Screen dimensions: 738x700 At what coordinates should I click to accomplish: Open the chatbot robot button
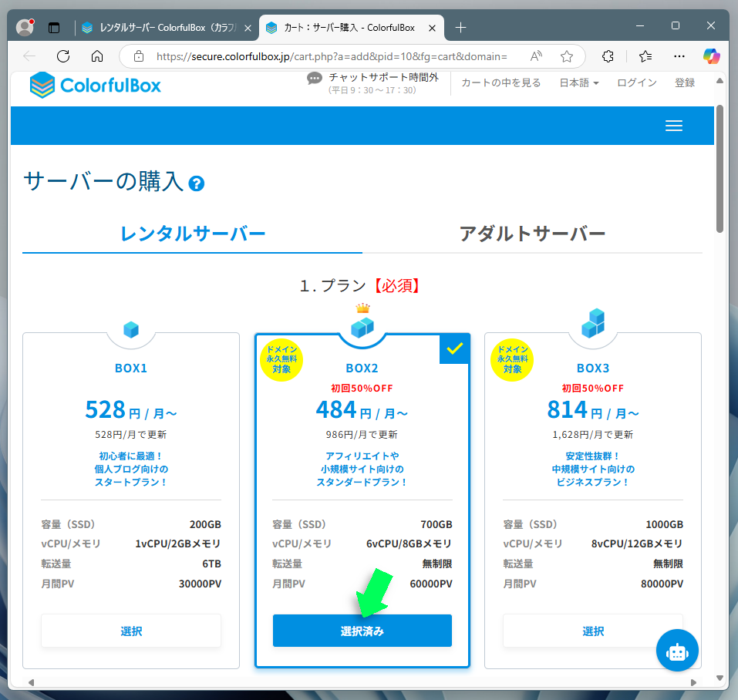pyautogui.click(x=677, y=651)
